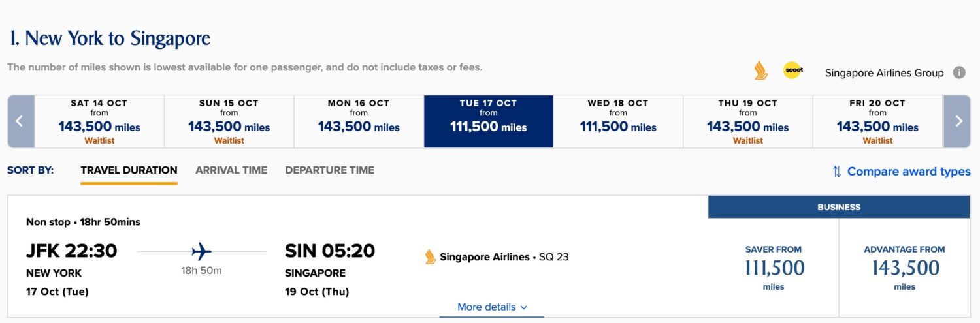Screen dimensions: 980x323
Task: Click the airplane icon on the flight route
Action: (202, 251)
